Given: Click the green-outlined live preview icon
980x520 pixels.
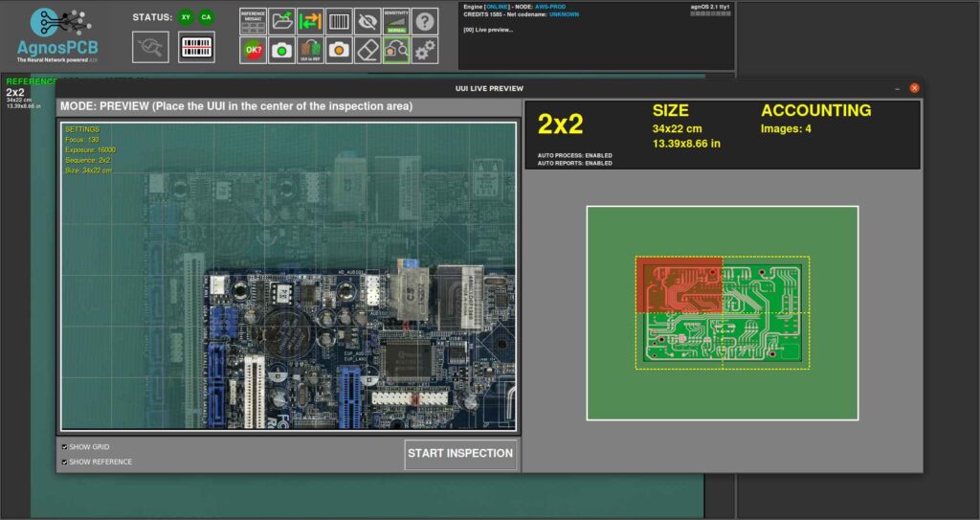Looking at the screenshot, I should pos(396,50).
